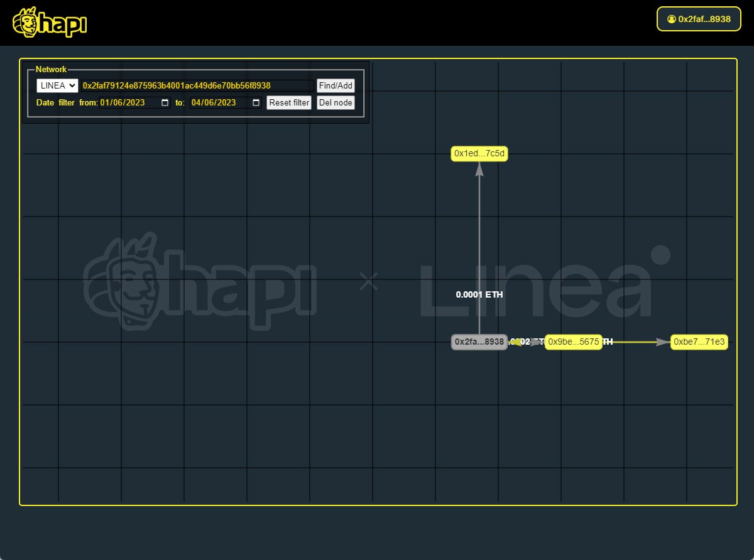Open the calendar picker for the to date
754x560 pixels.
[x=256, y=102]
